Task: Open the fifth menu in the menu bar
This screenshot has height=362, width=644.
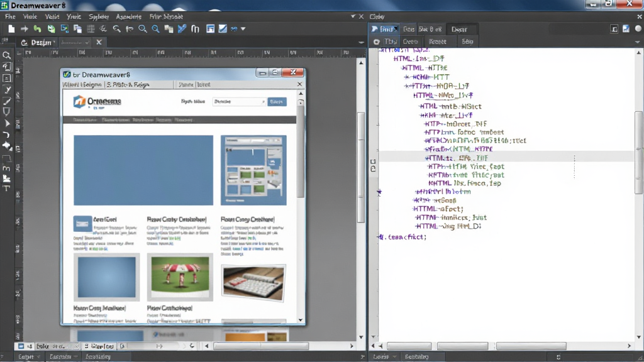Action: 99,16
